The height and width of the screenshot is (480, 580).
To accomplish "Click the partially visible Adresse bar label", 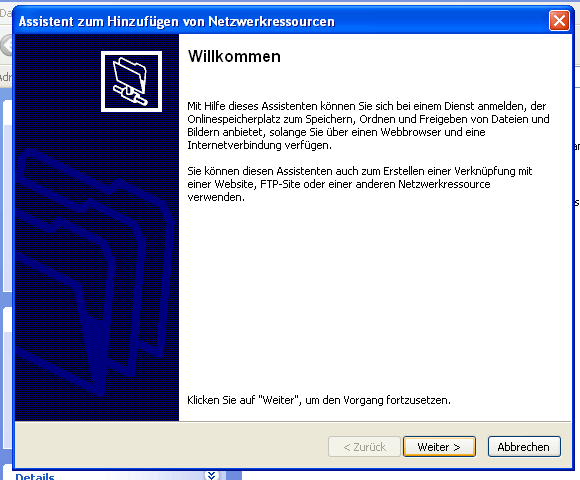I will coord(6,77).
